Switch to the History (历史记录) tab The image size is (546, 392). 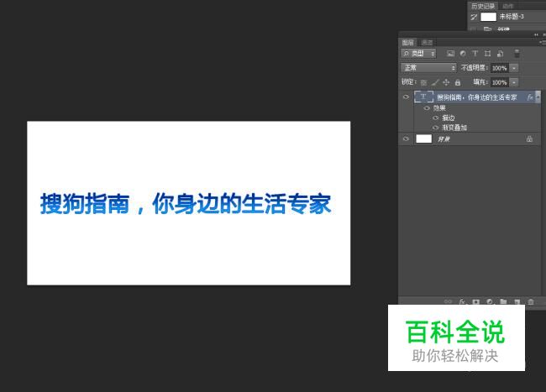pos(483,6)
